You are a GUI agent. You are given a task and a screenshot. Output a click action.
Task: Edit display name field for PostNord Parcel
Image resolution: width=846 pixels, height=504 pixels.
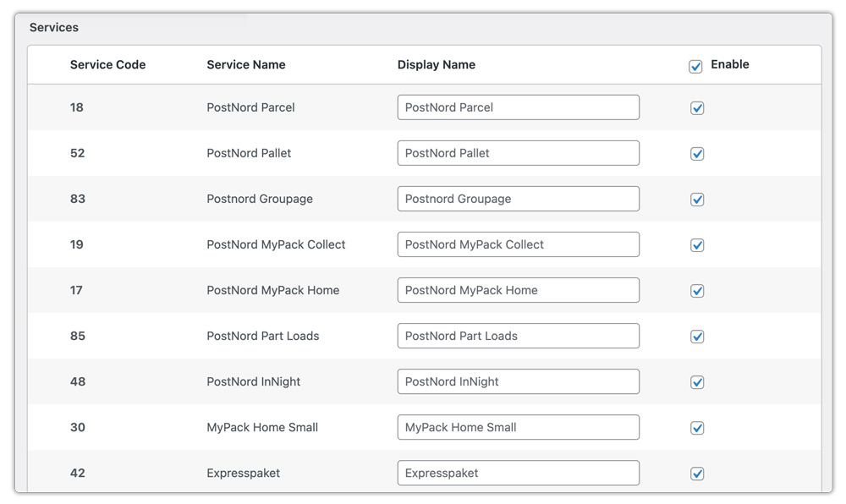click(x=519, y=107)
